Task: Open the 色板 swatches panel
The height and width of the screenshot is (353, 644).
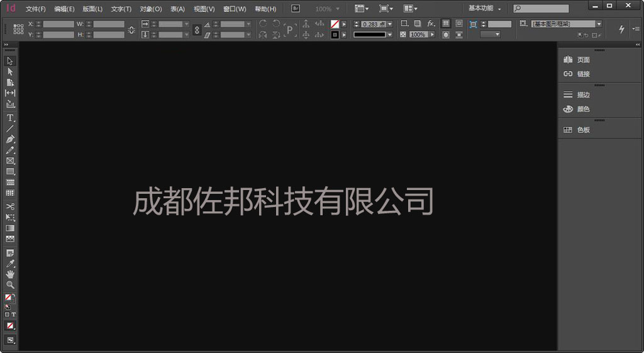Action: pos(583,130)
